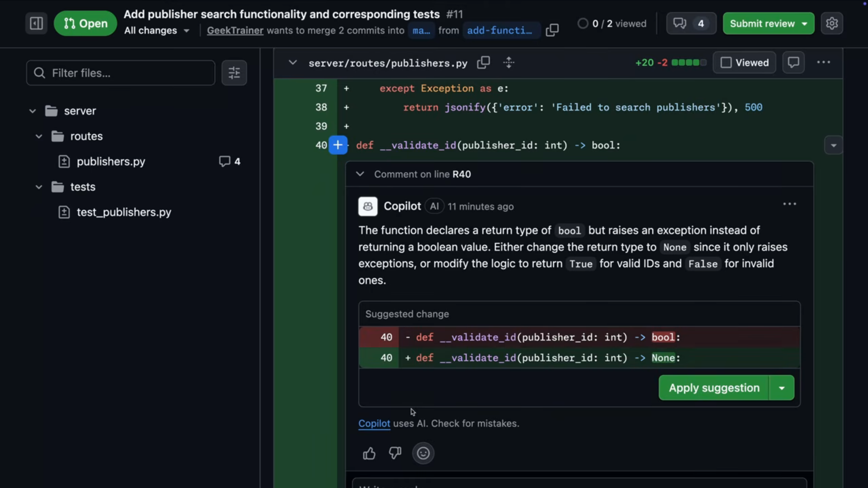Click the file icon next to publishers.py

coord(64,161)
